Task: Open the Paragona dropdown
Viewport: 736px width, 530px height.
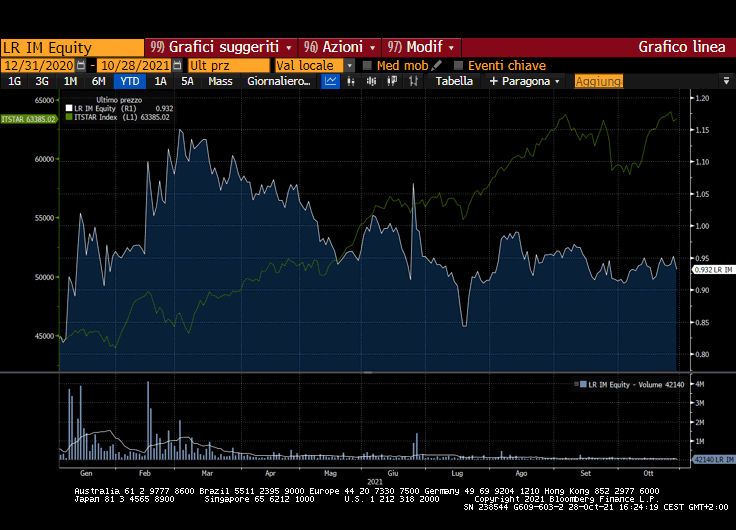Action: pyautogui.click(x=524, y=81)
